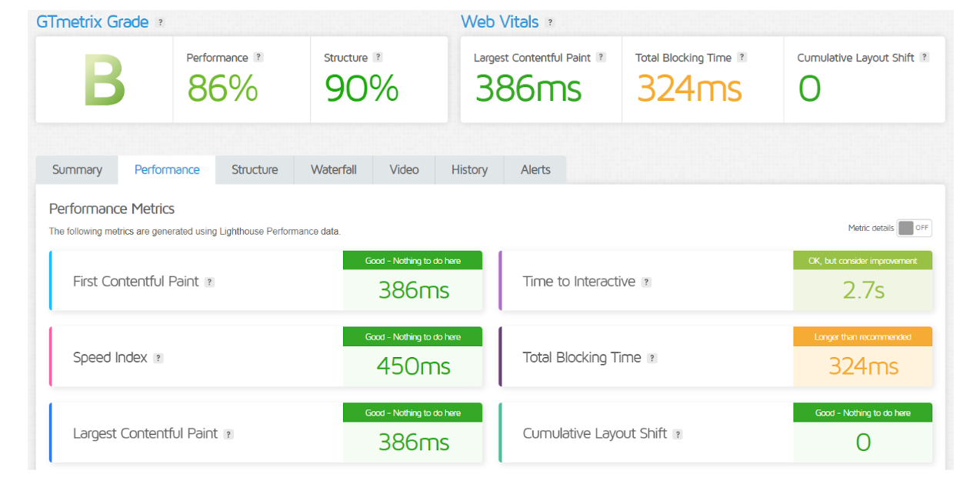Click help icon next to top Largest Contentful Paint

click(x=601, y=57)
